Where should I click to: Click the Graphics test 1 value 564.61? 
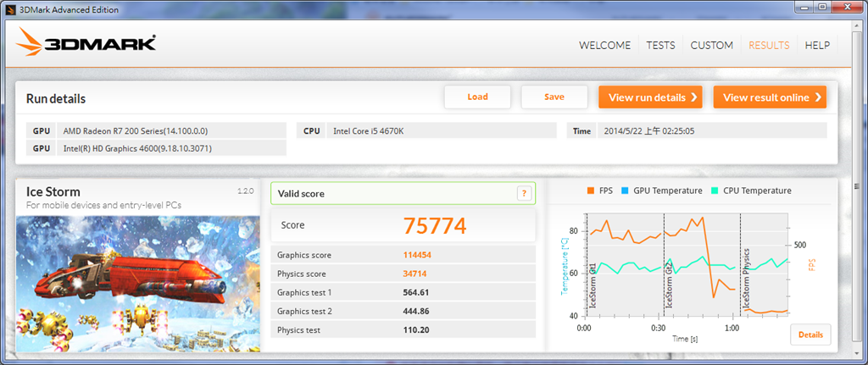(x=416, y=292)
